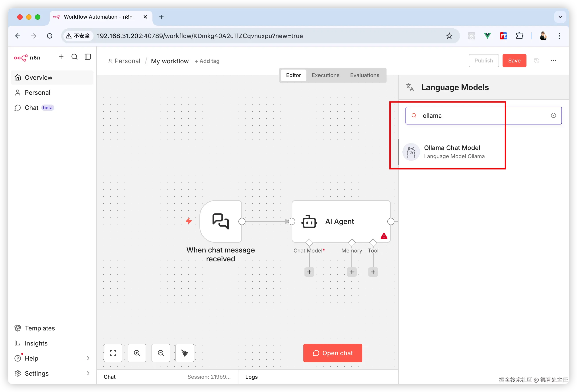Click the ollama search input field
577x392 pixels.
click(482, 116)
